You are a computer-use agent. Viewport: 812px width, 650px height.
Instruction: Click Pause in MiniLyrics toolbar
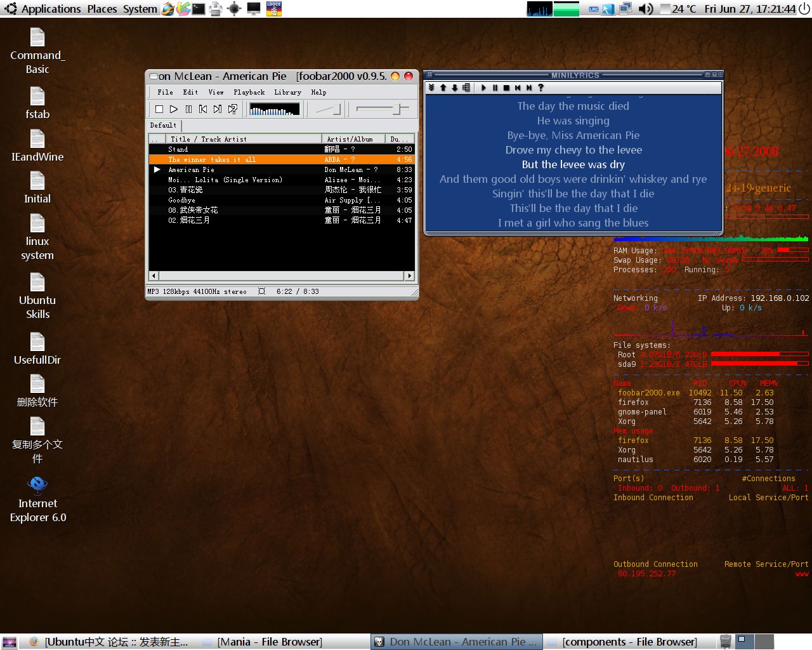(495, 88)
